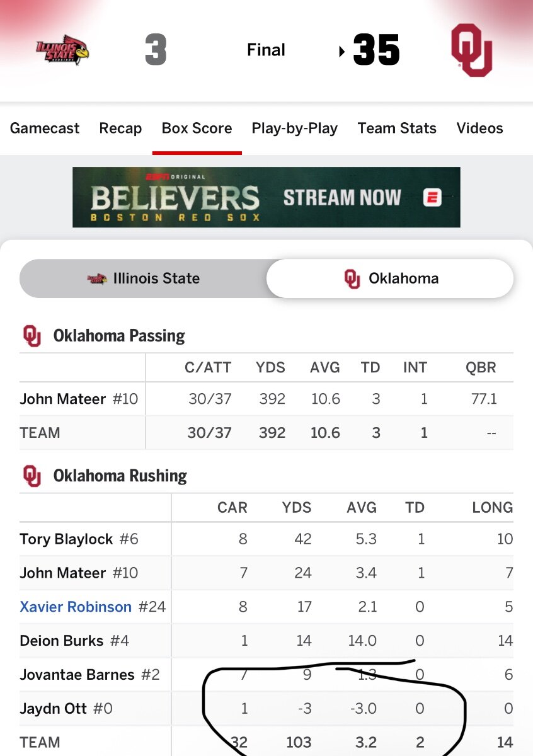Viewport: 533px width, 756px height.
Task: Click the Final game status text
Action: point(266,50)
